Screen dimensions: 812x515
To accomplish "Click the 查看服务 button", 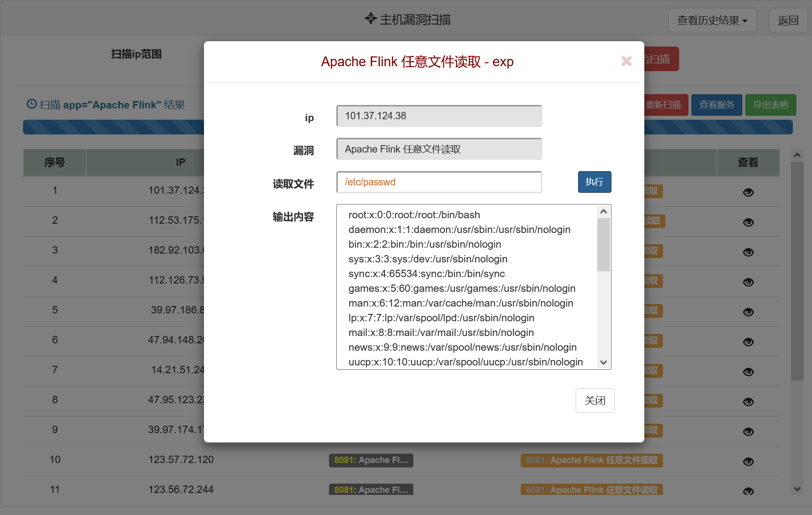I will [717, 105].
